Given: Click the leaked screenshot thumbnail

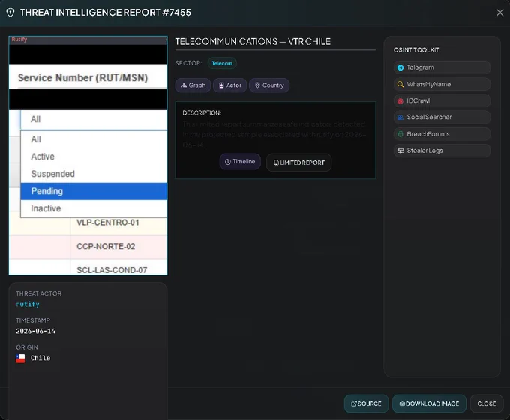Looking at the screenshot, I should (88, 155).
